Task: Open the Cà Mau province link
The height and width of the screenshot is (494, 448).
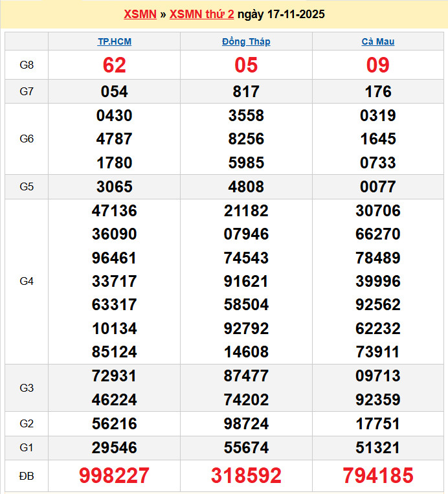Action: [378, 41]
